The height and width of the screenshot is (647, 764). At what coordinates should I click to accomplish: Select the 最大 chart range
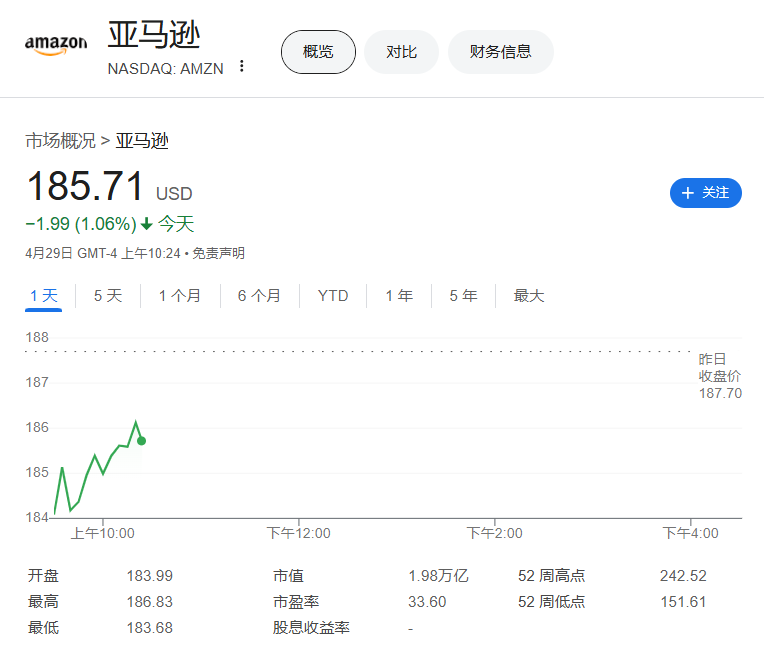pos(529,296)
